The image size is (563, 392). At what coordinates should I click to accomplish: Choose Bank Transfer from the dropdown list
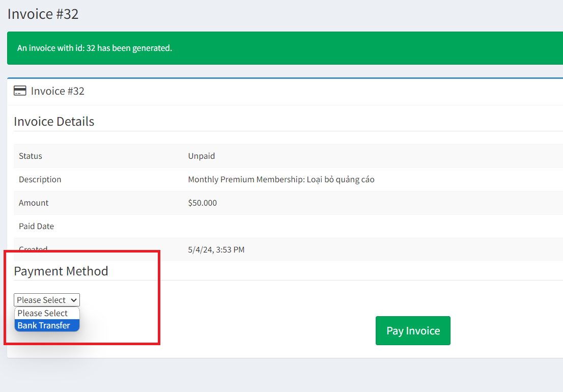point(44,325)
